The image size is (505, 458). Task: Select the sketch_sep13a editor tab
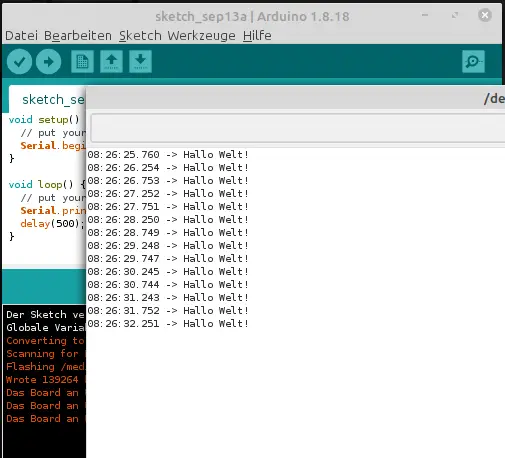coord(47,99)
